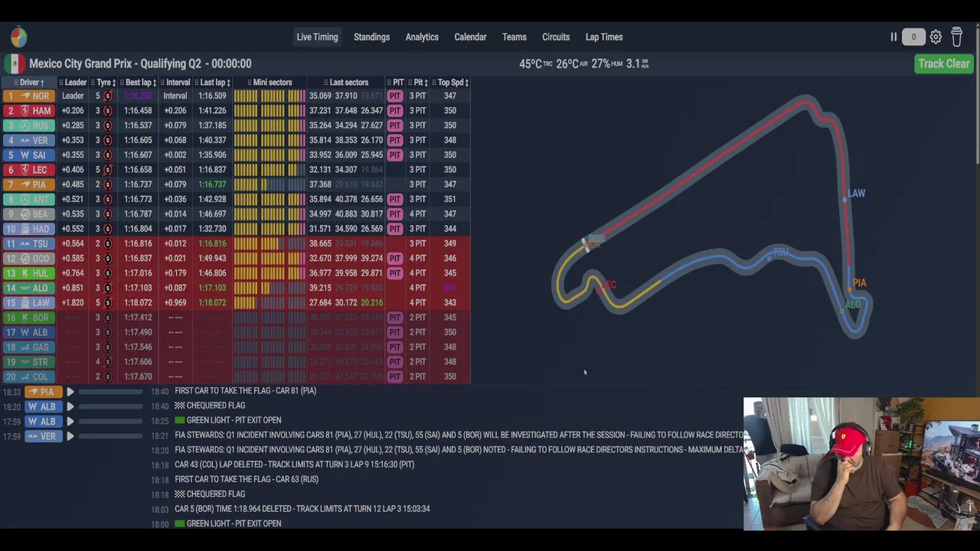The height and width of the screenshot is (551, 980).
Task: Click the Car 43 lap deleted message
Action: (295, 465)
